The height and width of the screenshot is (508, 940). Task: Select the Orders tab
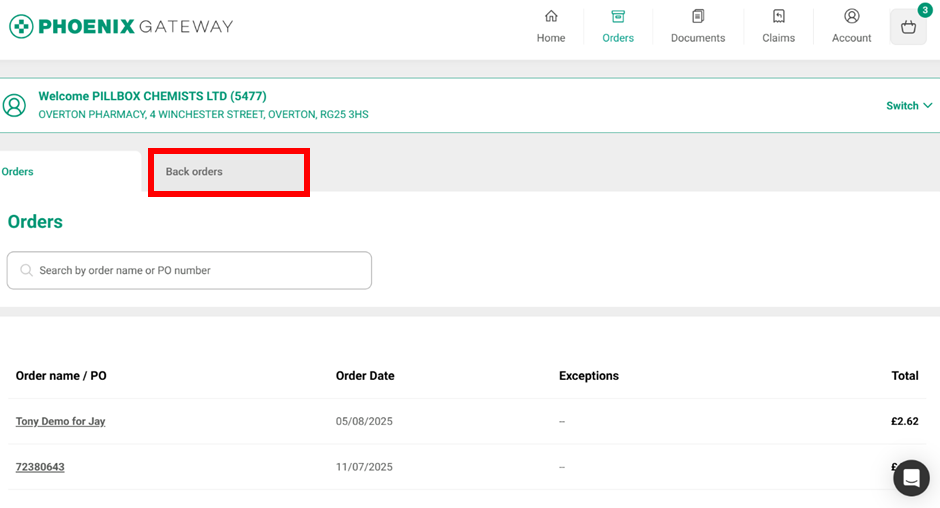pos(18,172)
